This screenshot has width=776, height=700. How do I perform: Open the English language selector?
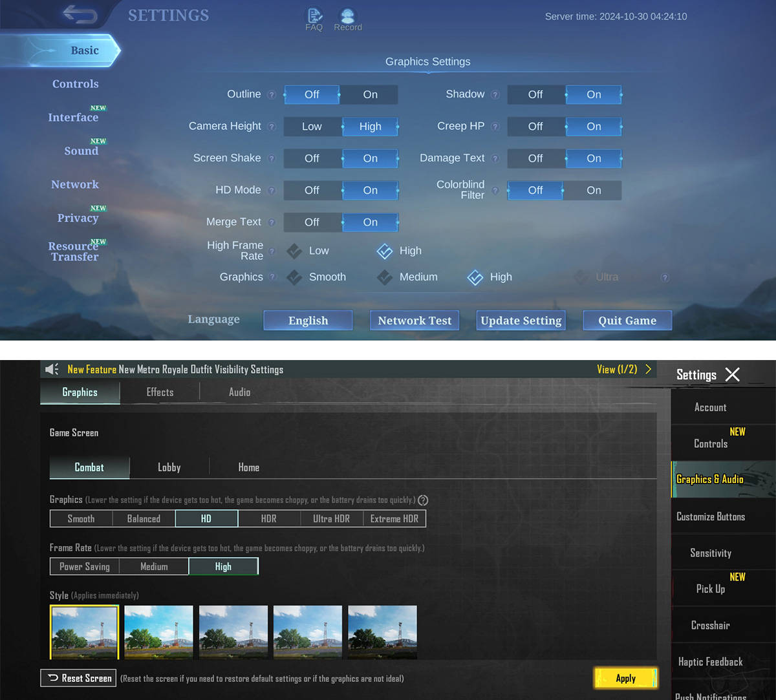[x=308, y=321]
